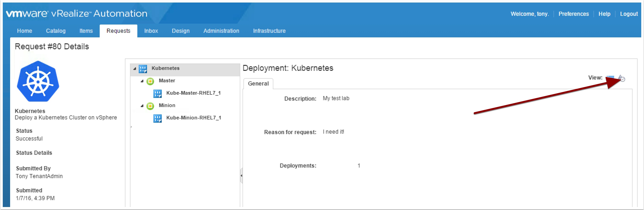Click the Help link

tap(604, 14)
